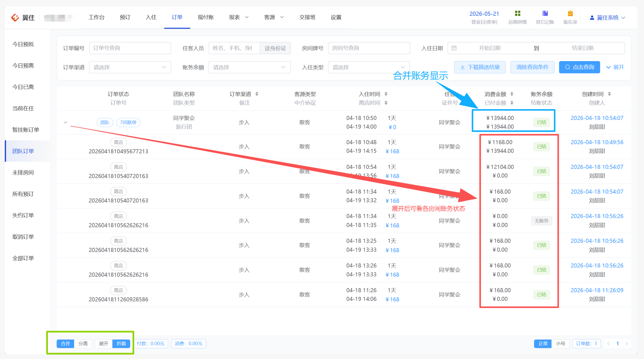Viewport: 644px width, 359px height.
Task: Collapse the 同学聚会 team row chevron
Action: tap(65, 122)
